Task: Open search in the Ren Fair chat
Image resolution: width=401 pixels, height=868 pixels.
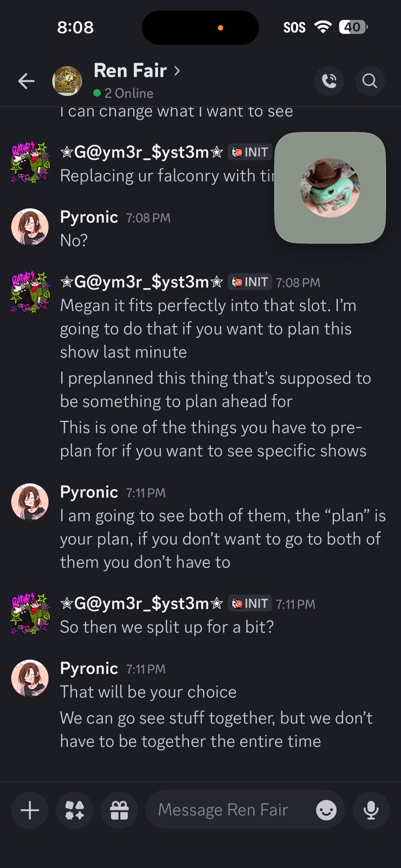Action: pos(370,81)
